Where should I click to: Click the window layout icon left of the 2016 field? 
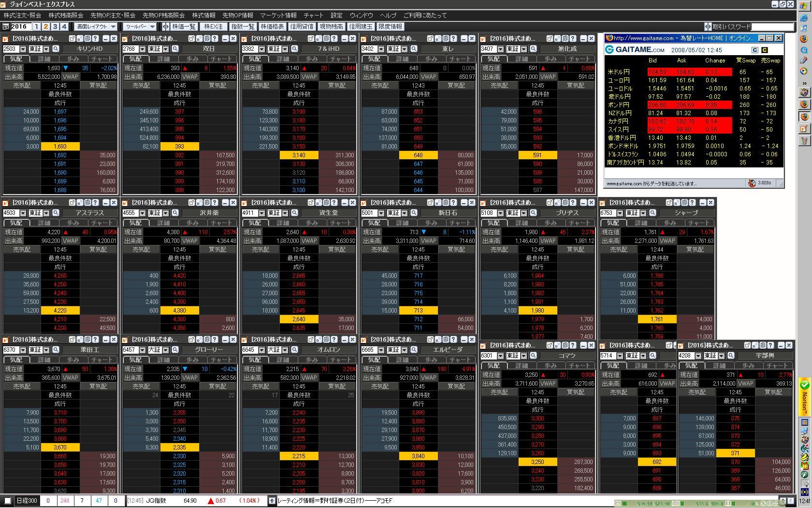[x=5, y=27]
